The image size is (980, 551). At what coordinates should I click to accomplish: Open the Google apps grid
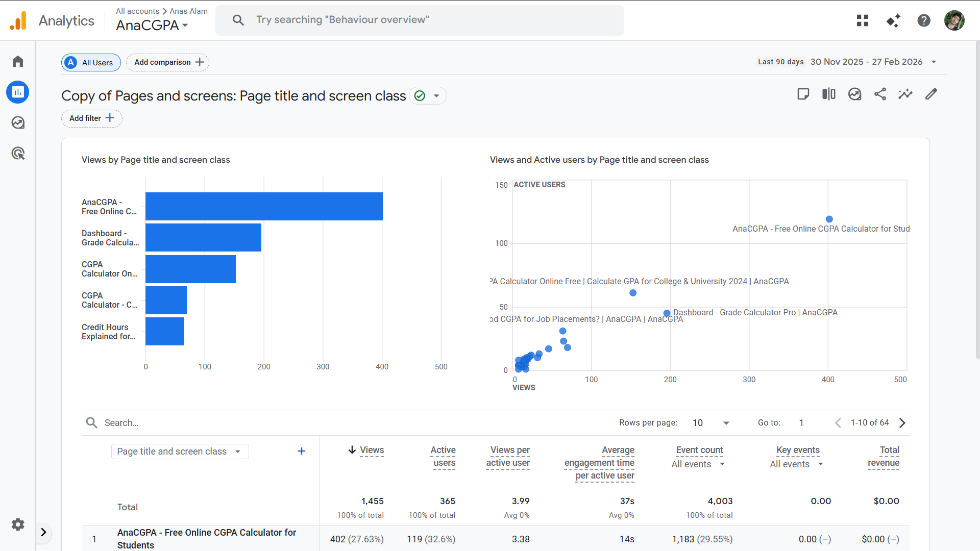pos(863,20)
